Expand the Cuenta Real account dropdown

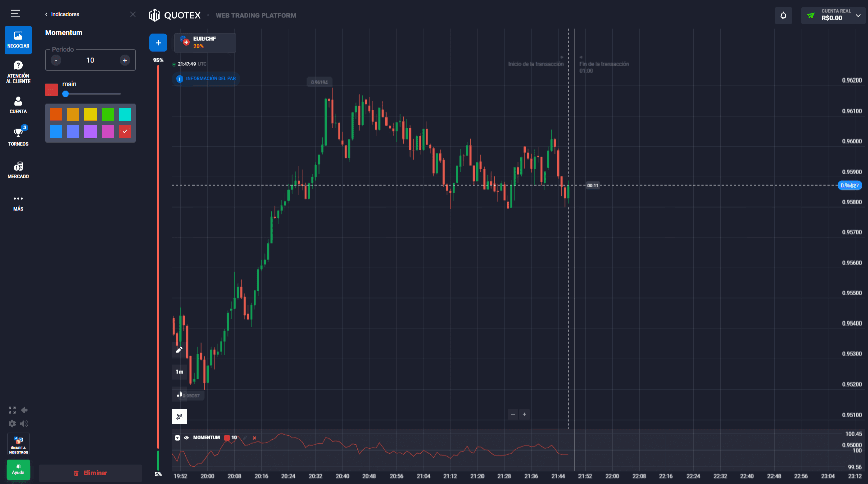tap(833, 16)
